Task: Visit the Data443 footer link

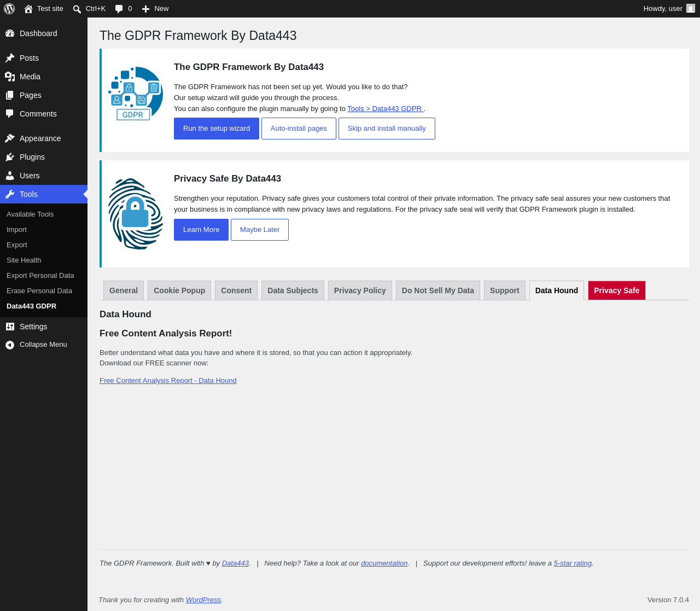Action: coord(235,563)
